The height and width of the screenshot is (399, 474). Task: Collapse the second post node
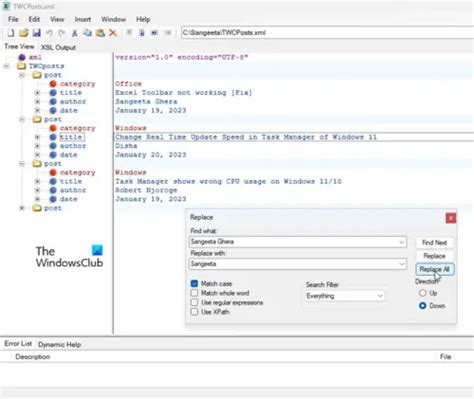[x=22, y=119]
